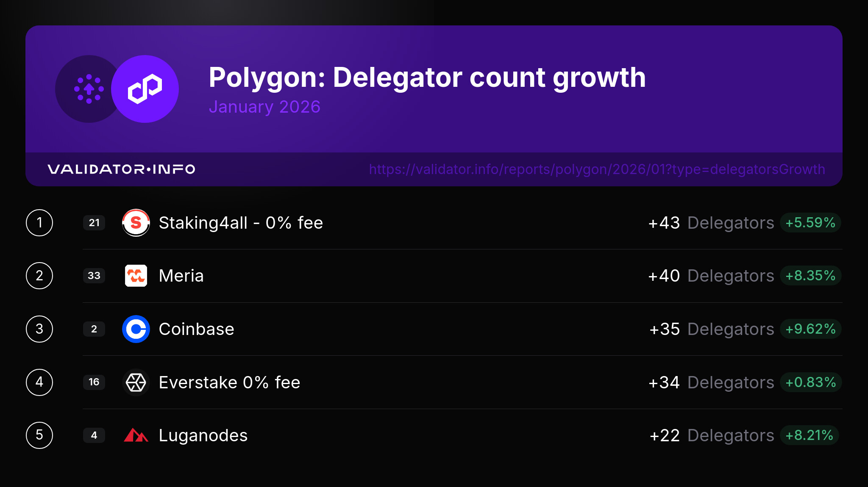The image size is (868, 487).
Task: Click the VALIDATOR.INFO brand logo
Action: click(x=121, y=169)
